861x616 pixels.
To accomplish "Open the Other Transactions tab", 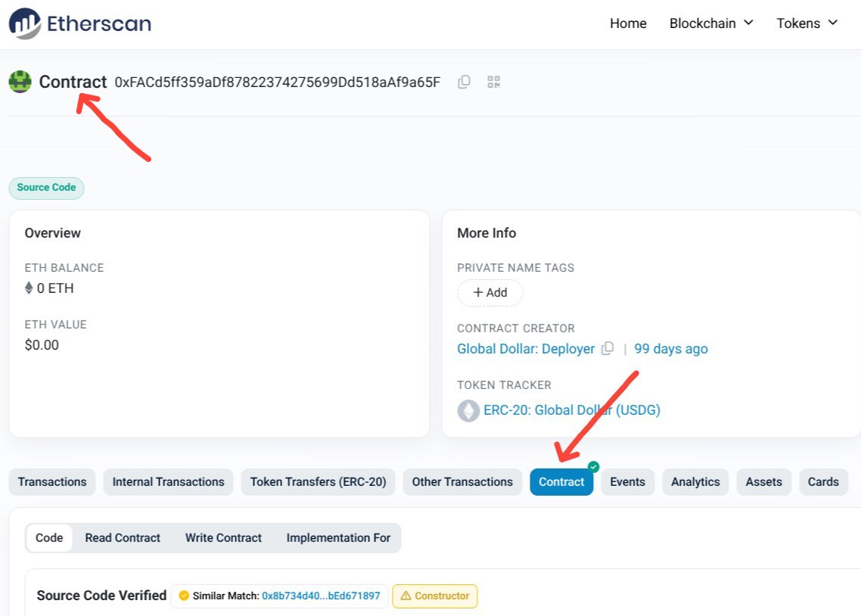I will point(462,482).
